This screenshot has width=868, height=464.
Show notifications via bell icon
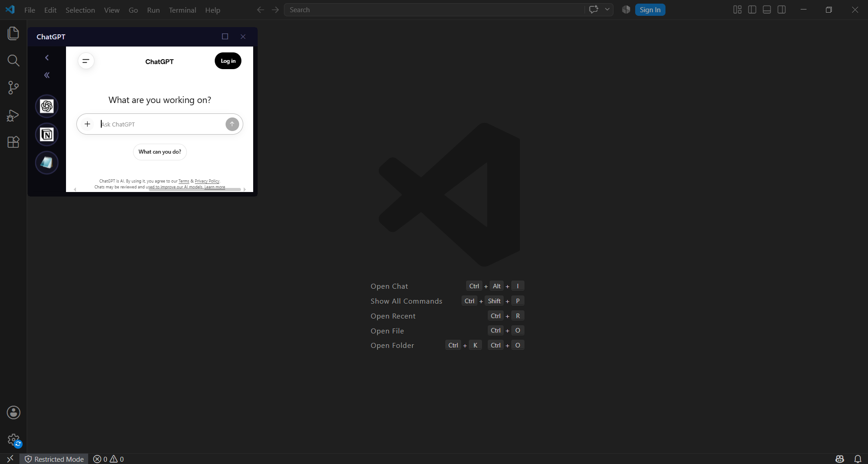tap(858, 459)
